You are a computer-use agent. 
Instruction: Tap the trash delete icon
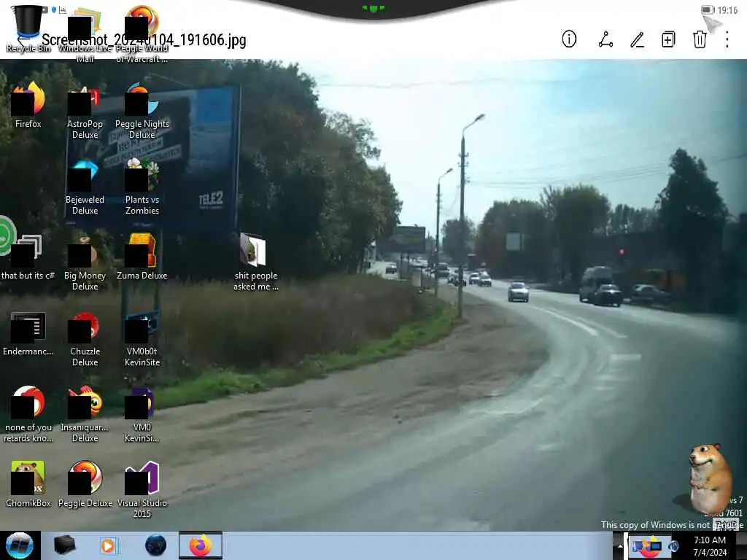[x=700, y=39]
